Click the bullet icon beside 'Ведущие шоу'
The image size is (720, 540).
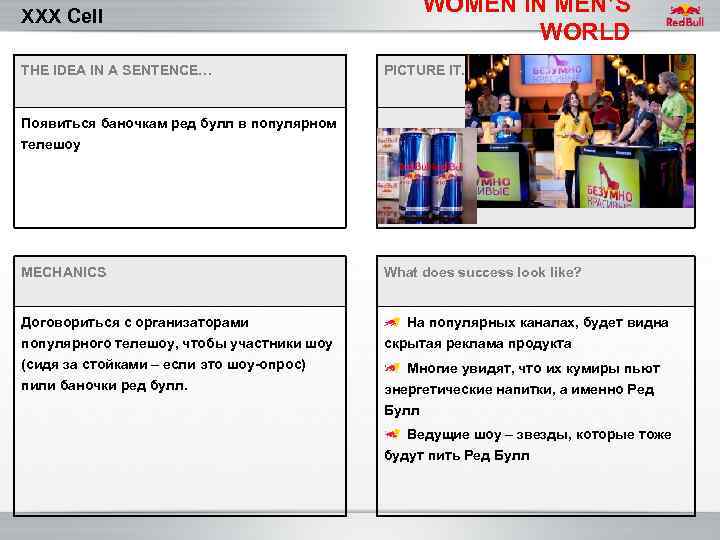click(x=392, y=434)
